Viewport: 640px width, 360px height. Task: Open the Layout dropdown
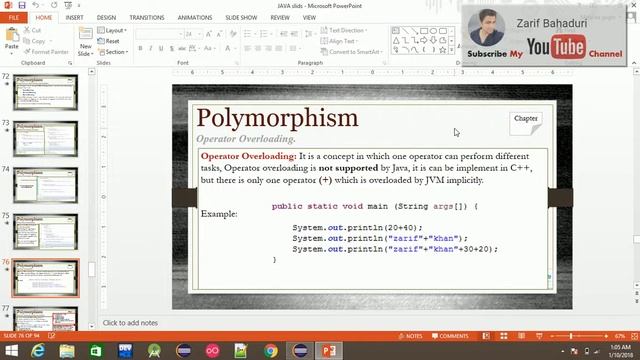pyautogui.click(x=112, y=31)
